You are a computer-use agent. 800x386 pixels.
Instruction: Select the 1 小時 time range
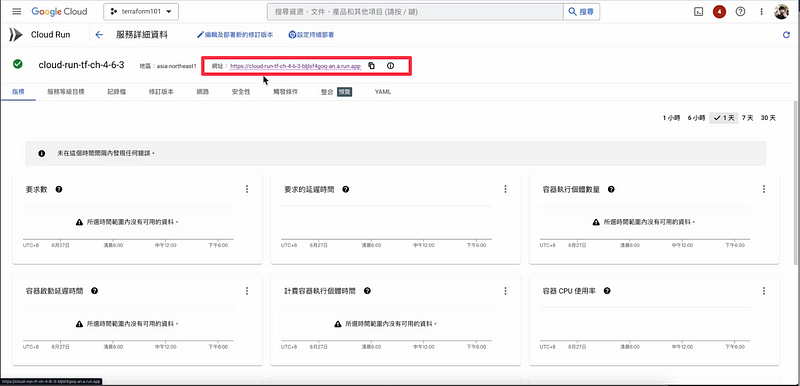pos(671,118)
